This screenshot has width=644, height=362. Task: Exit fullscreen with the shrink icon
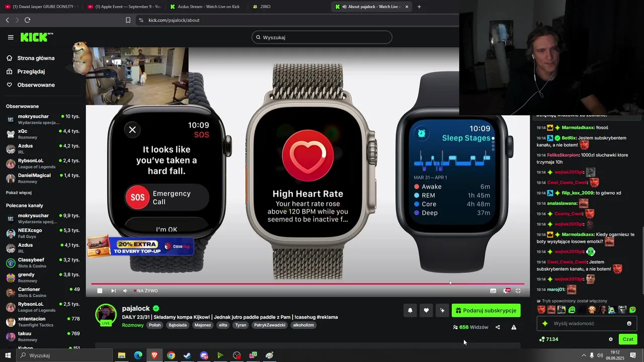(518, 291)
